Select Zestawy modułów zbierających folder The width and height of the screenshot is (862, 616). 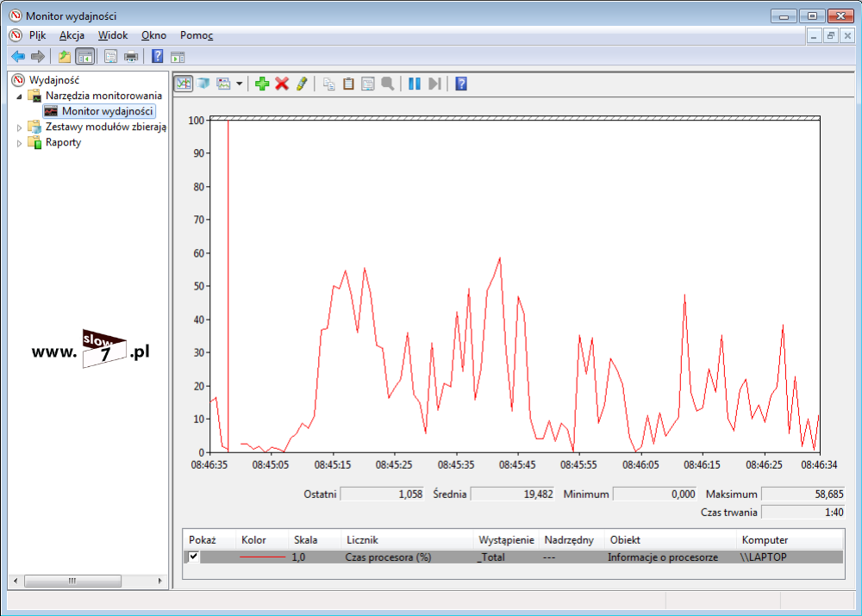(105, 127)
